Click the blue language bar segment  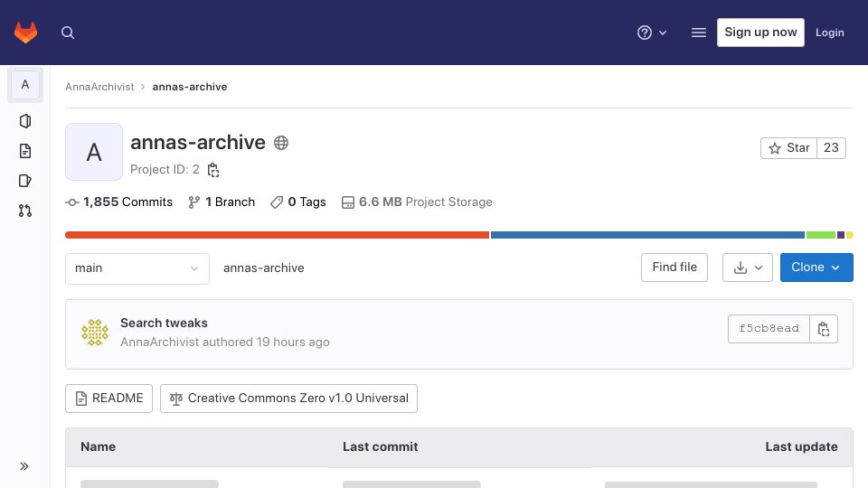647,235
